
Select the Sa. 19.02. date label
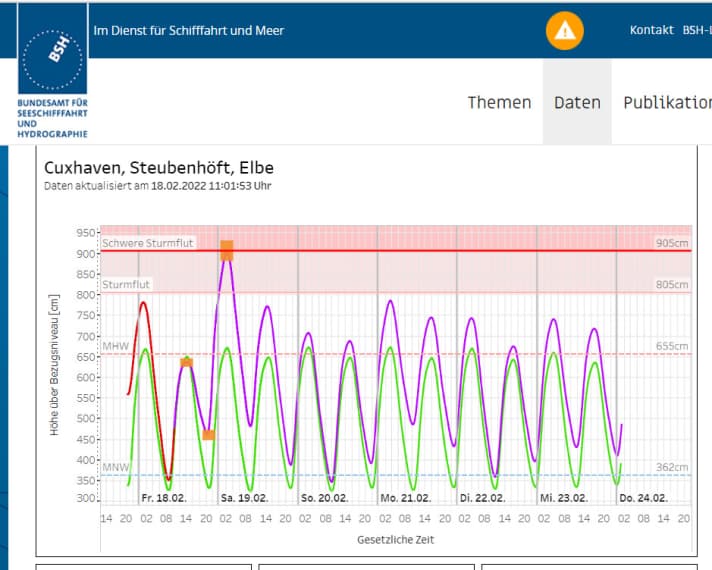[x=244, y=497]
